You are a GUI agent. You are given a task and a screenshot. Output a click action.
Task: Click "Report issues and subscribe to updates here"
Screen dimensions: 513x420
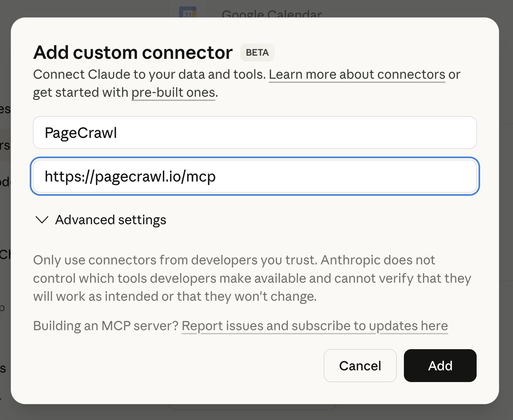click(315, 325)
